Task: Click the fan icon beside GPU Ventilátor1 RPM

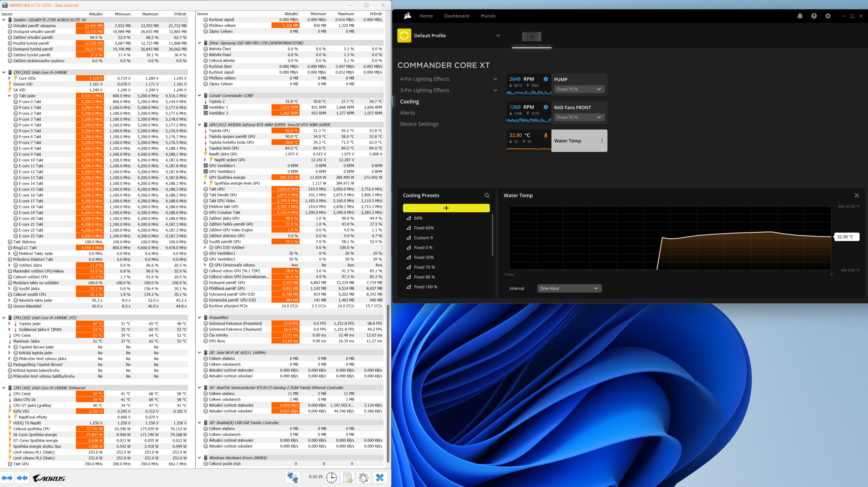Action: pyautogui.click(x=205, y=166)
